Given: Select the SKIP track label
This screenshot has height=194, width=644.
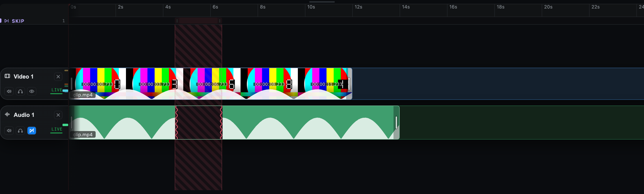Looking at the screenshot, I should pyautogui.click(x=18, y=21).
